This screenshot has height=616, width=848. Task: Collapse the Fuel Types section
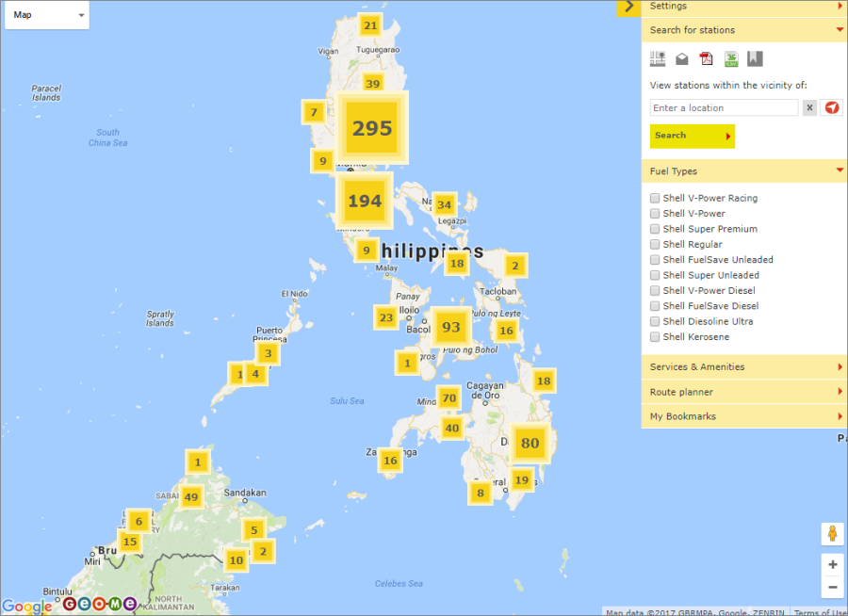[744, 170]
